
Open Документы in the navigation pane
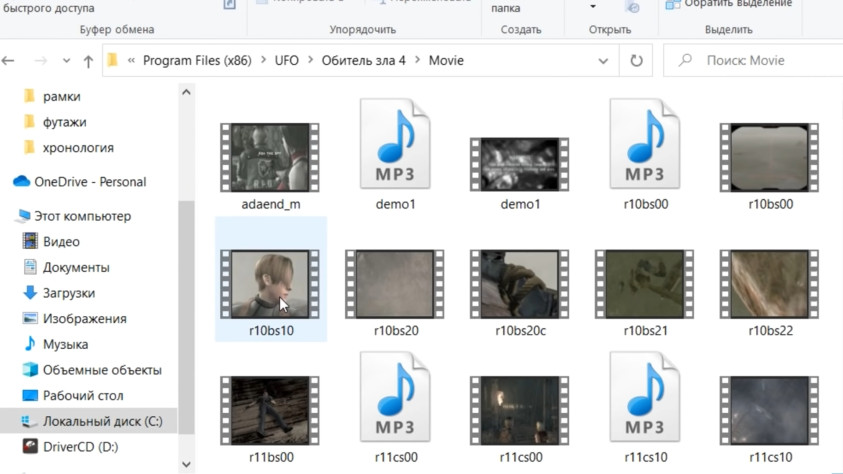click(x=66, y=267)
